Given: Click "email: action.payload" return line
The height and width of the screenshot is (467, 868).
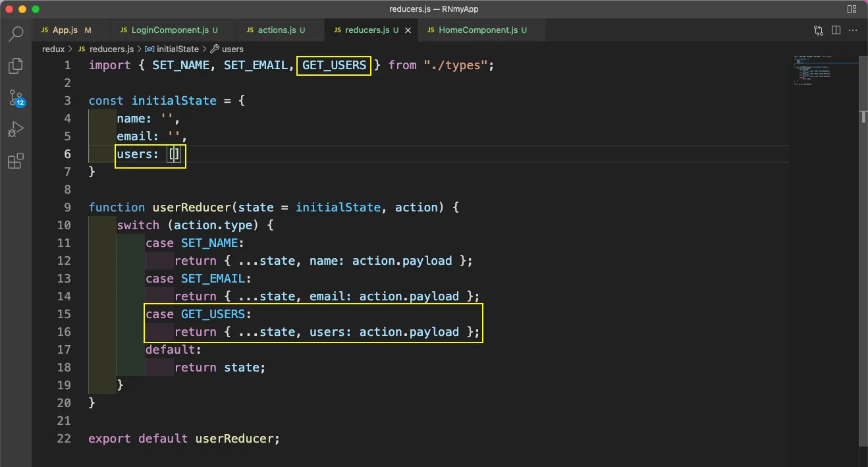Looking at the screenshot, I should [x=384, y=296].
